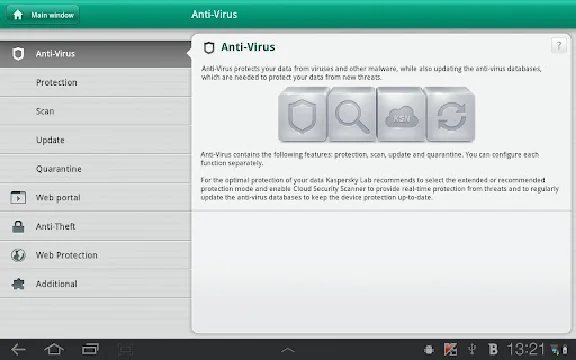The width and height of the screenshot is (576, 360).
Task: Click the Anti-Virus title in header bar
Action: pos(214,14)
